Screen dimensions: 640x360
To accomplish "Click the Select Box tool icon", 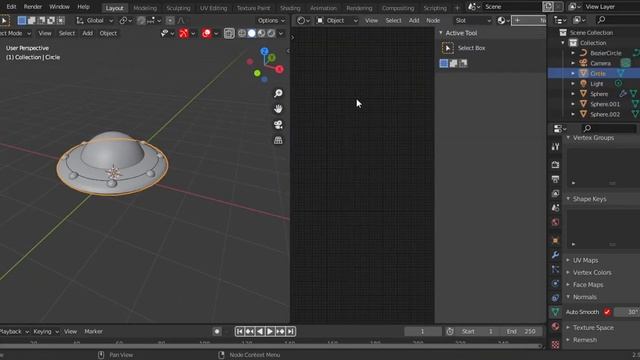I will click(x=447, y=48).
